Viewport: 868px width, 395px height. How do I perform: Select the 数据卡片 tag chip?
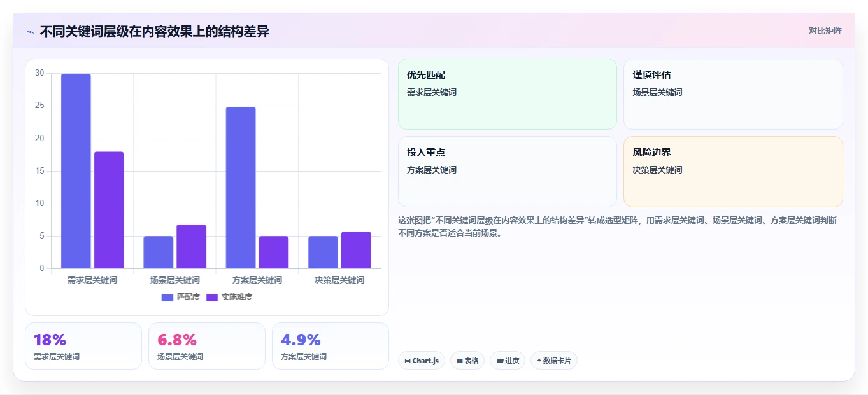(x=554, y=361)
